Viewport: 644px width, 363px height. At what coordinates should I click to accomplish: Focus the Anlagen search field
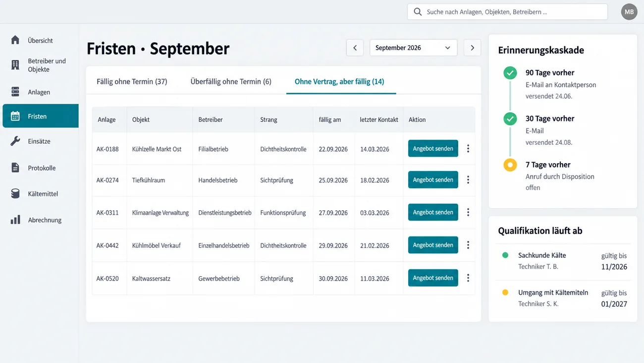pyautogui.click(x=507, y=12)
